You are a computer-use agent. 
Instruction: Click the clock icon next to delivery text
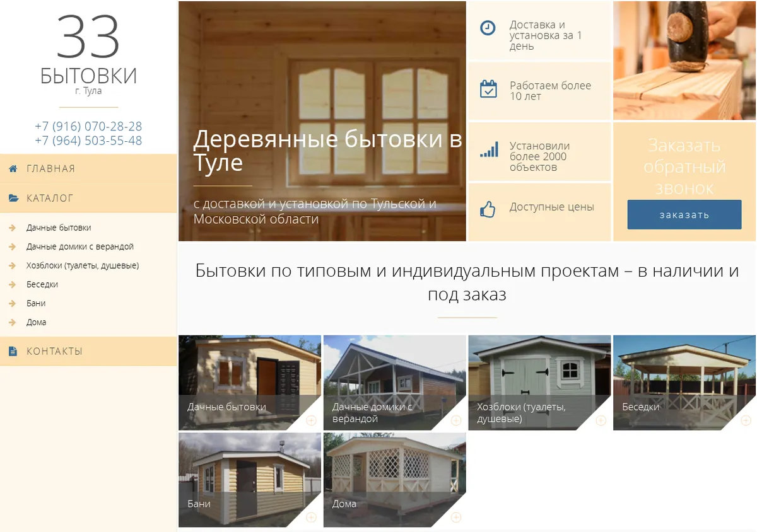[x=488, y=28]
